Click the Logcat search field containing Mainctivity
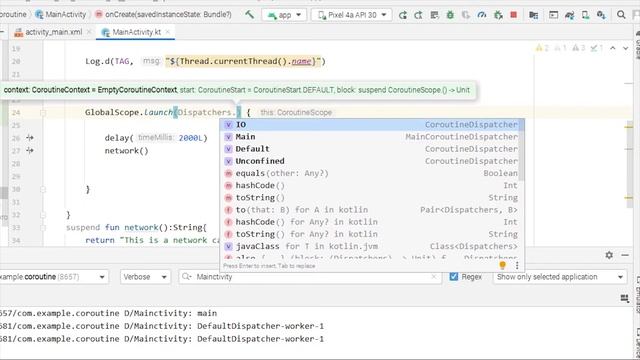 (310, 277)
